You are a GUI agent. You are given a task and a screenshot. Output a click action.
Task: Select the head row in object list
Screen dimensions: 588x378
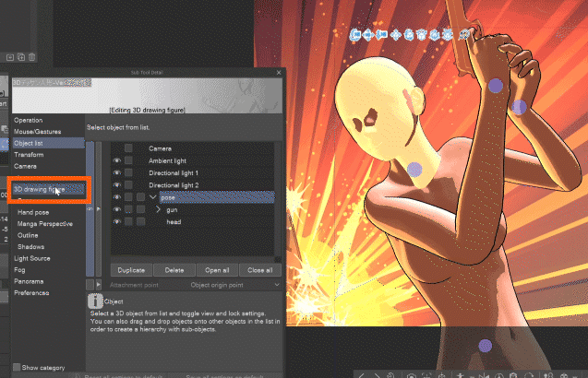click(x=192, y=222)
